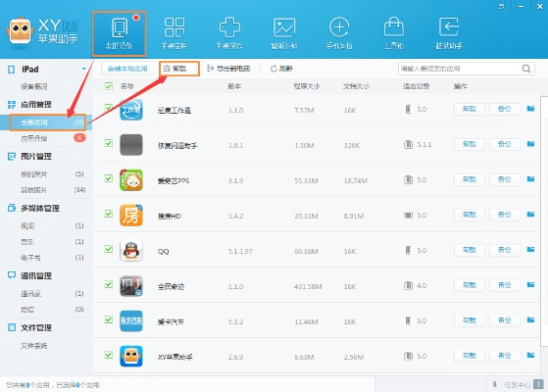Select the 多媒体管理 section header
548x392 pixels.
pyautogui.click(x=40, y=208)
